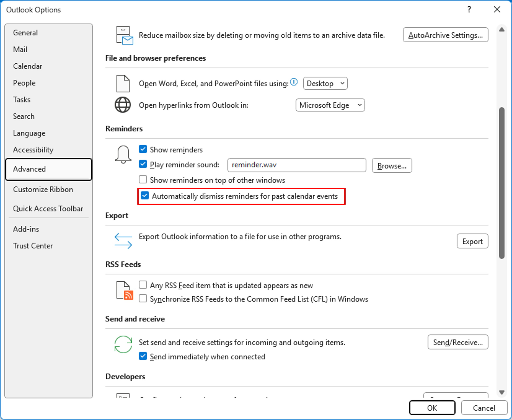Close the Outlook Options dialog

pos(497,9)
